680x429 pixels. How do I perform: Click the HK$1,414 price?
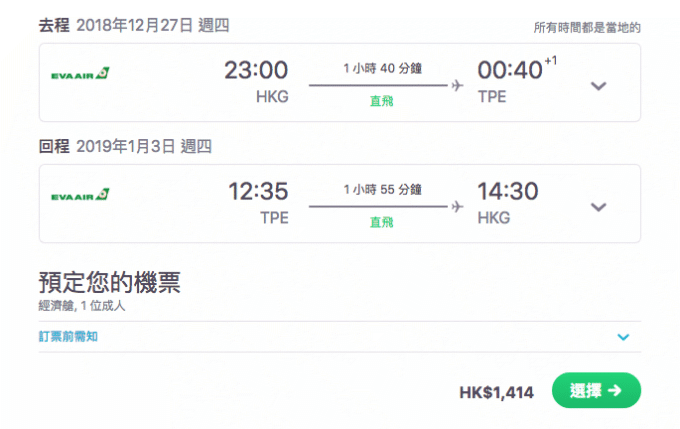497,393
